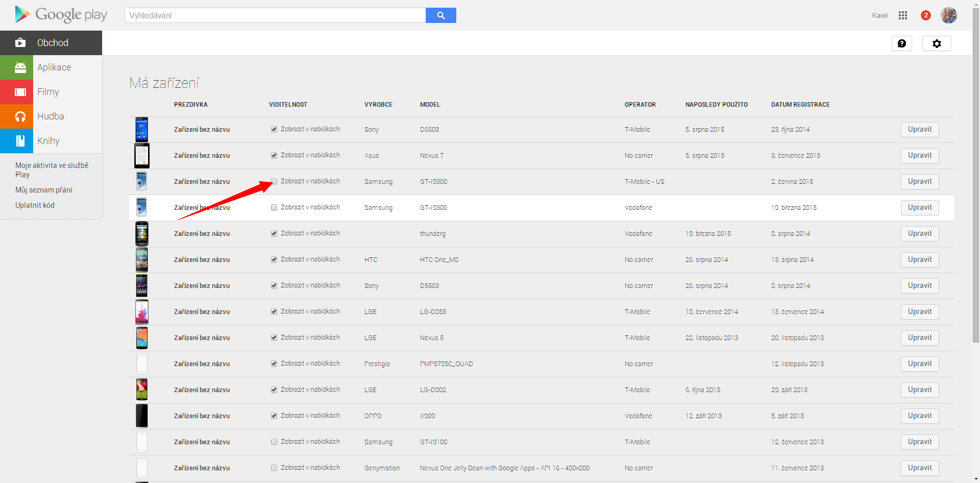Open the Aplikace section
Screen dimensions: 980x483
click(x=51, y=67)
